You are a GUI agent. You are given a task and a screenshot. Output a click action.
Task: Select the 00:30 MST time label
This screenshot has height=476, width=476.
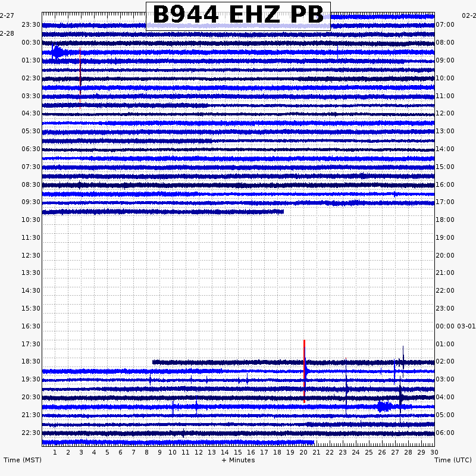pos(31,42)
